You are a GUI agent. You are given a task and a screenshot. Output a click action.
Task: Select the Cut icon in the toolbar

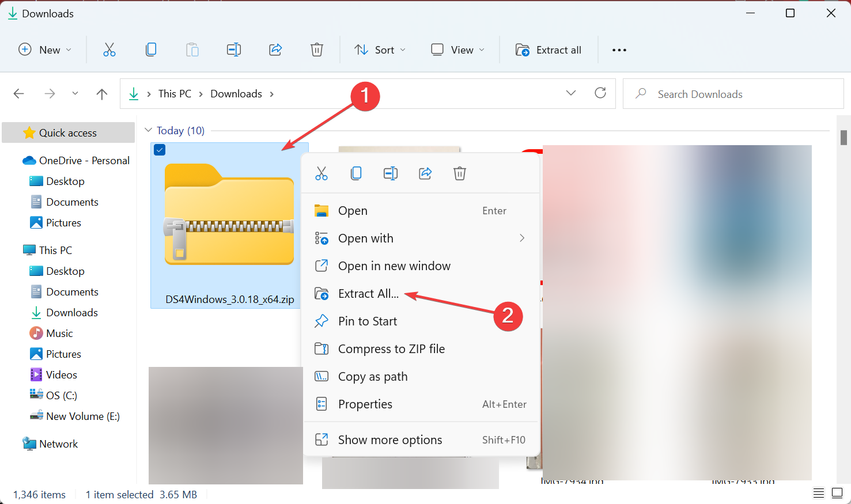109,50
